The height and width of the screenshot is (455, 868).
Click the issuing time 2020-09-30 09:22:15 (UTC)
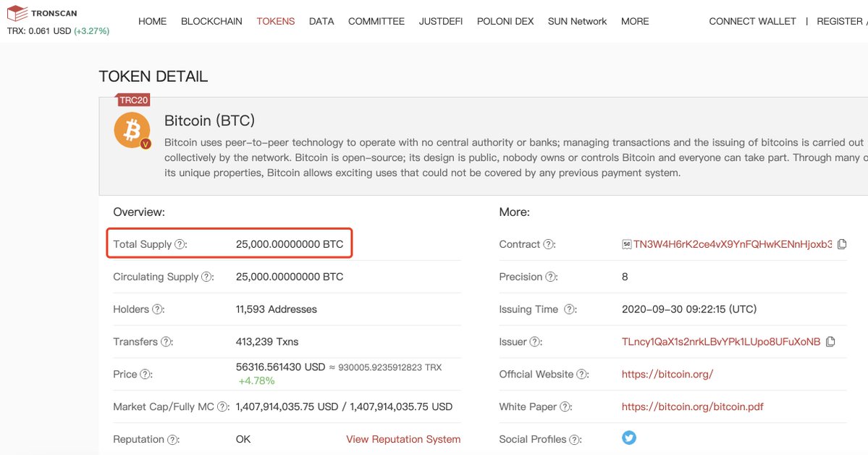point(689,309)
